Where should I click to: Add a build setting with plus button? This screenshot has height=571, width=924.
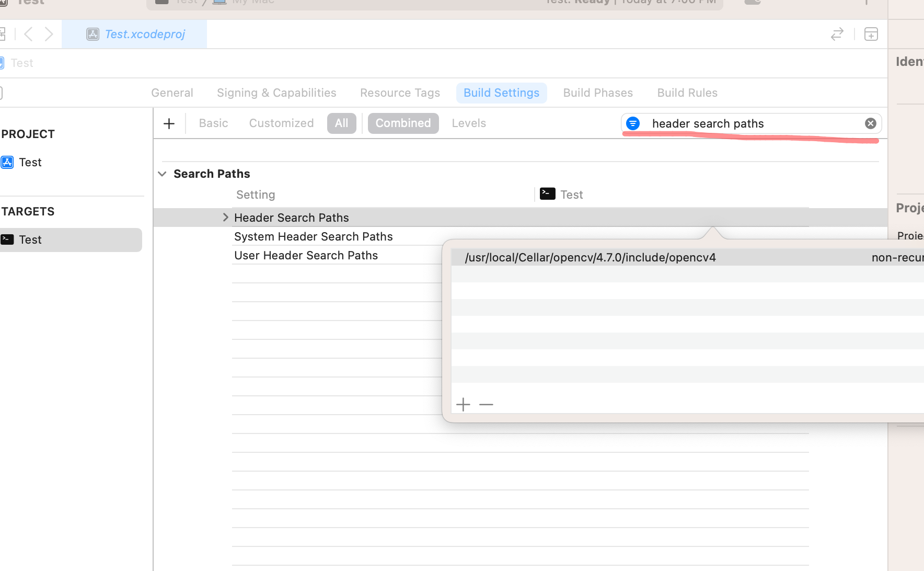(x=169, y=124)
